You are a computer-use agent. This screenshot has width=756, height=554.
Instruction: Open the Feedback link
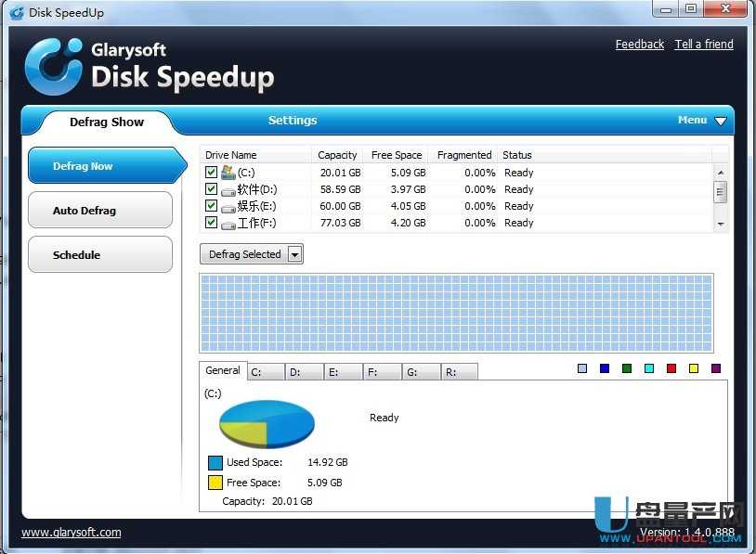pos(639,45)
